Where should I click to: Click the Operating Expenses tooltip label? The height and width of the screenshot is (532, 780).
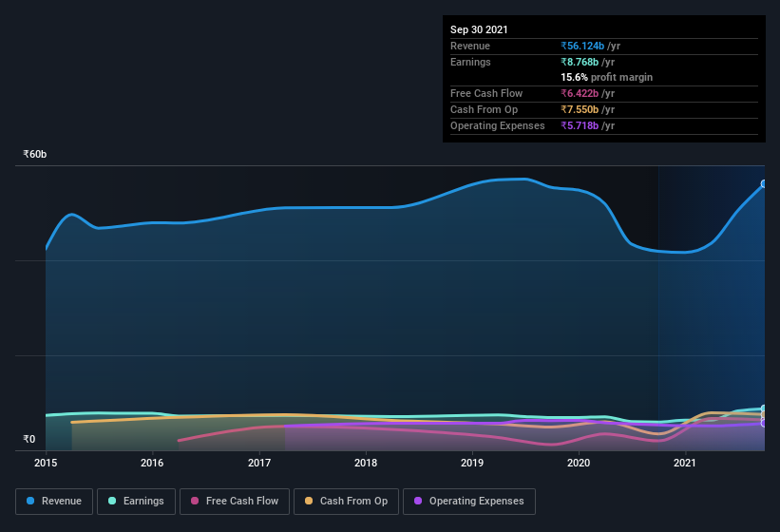point(498,125)
